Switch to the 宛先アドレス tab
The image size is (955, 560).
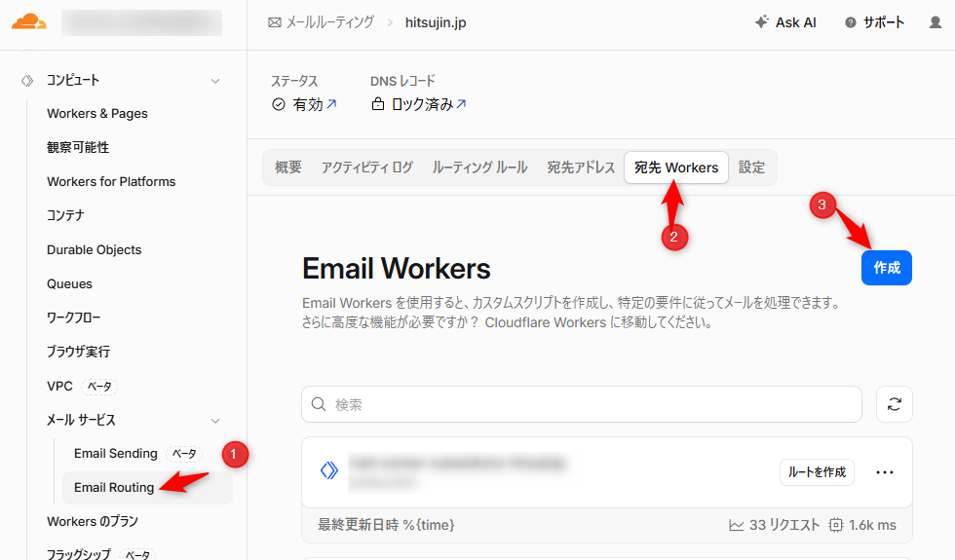tap(581, 168)
